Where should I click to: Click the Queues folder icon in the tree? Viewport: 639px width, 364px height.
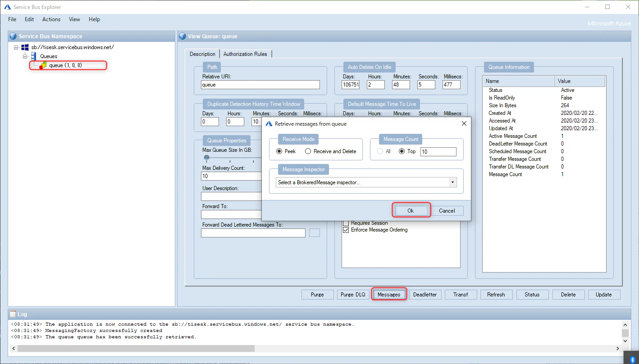tap(33, 56)
